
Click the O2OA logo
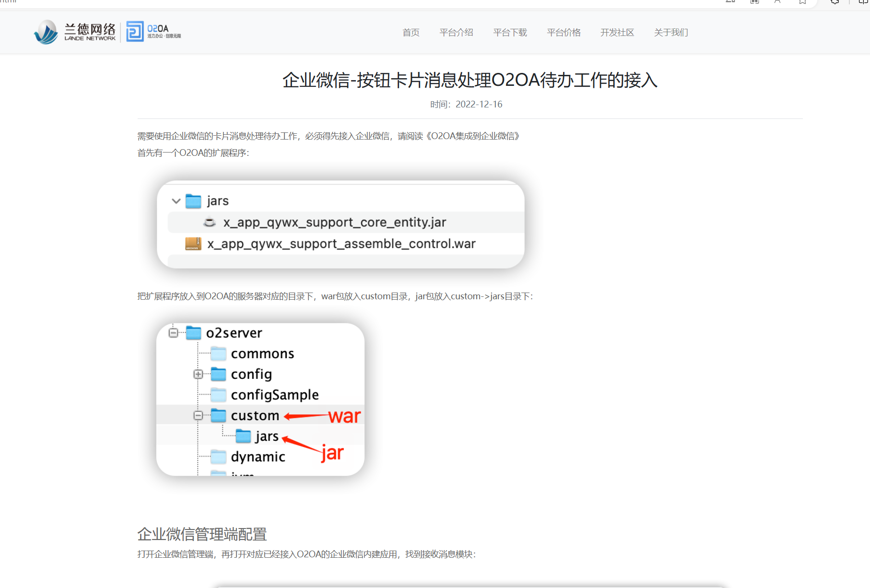click(x=154, y=32)
